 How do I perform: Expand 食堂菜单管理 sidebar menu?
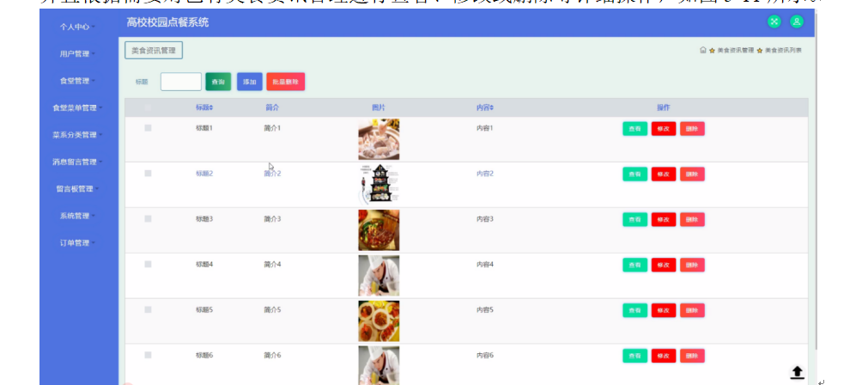[77, 108]
